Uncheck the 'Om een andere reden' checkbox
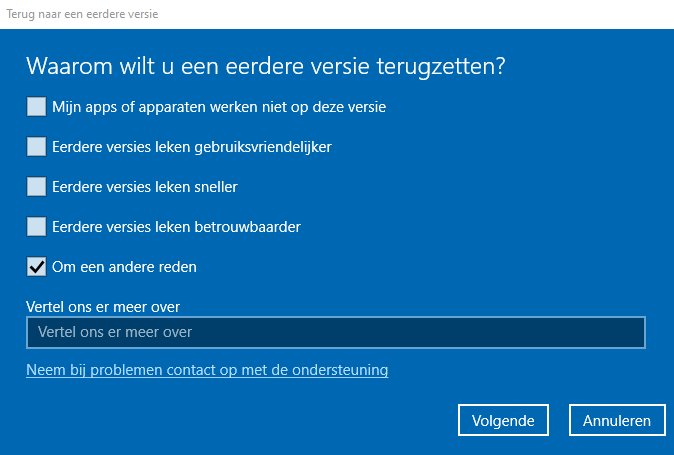This screenshot has height=455, width=674. tap(37, 266)
